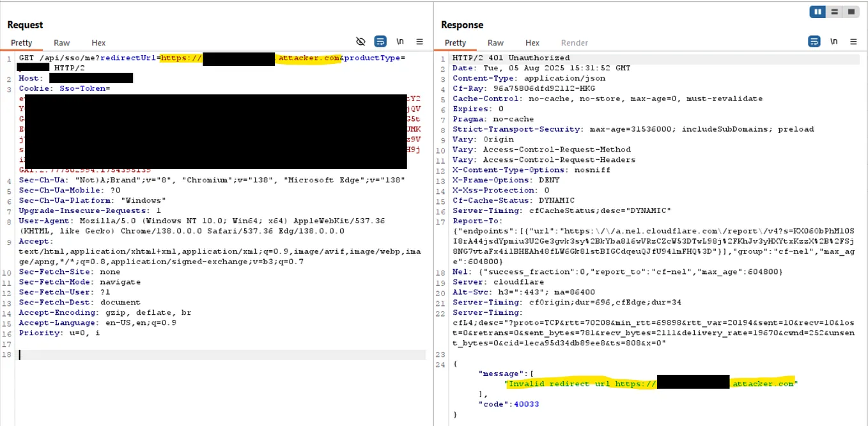868x426 pixels.
Task: Click the word wrap icon in the request toolbar
Action: [380, 41]
